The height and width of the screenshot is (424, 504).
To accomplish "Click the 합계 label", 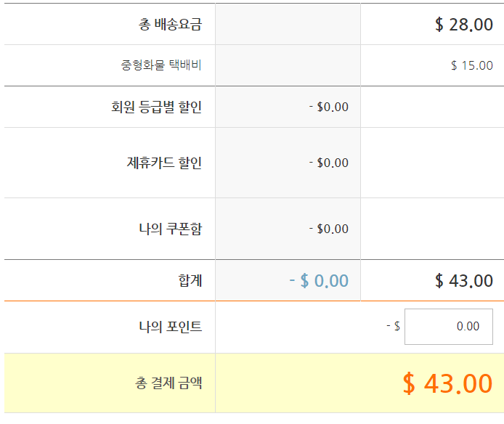I will tap(190, 281).
